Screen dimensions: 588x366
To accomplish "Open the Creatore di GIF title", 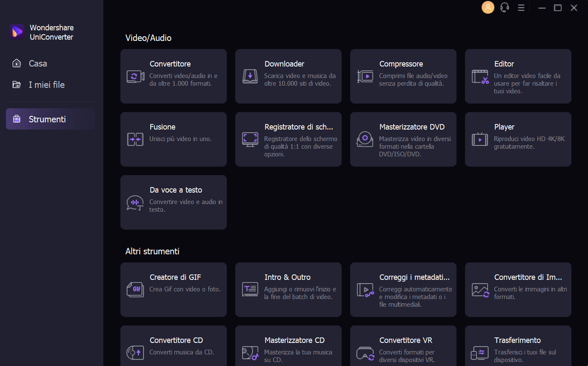I will [175, 277].
